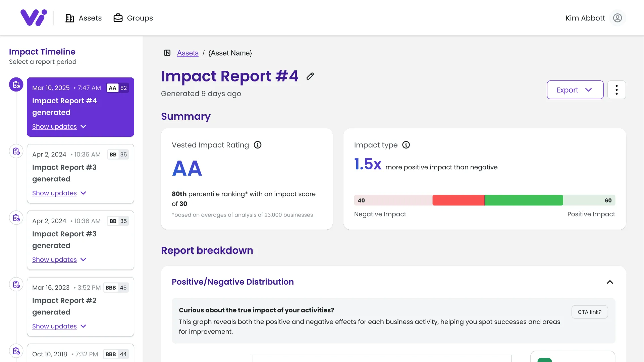
Task: Open the Assets navigation item
Action: (83, 18)
